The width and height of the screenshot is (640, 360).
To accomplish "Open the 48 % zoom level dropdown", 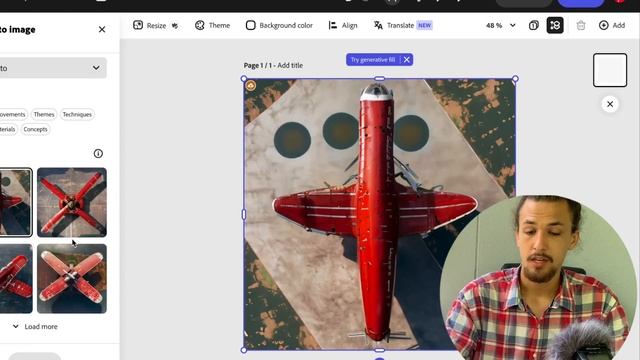I will tap(501, 25).
